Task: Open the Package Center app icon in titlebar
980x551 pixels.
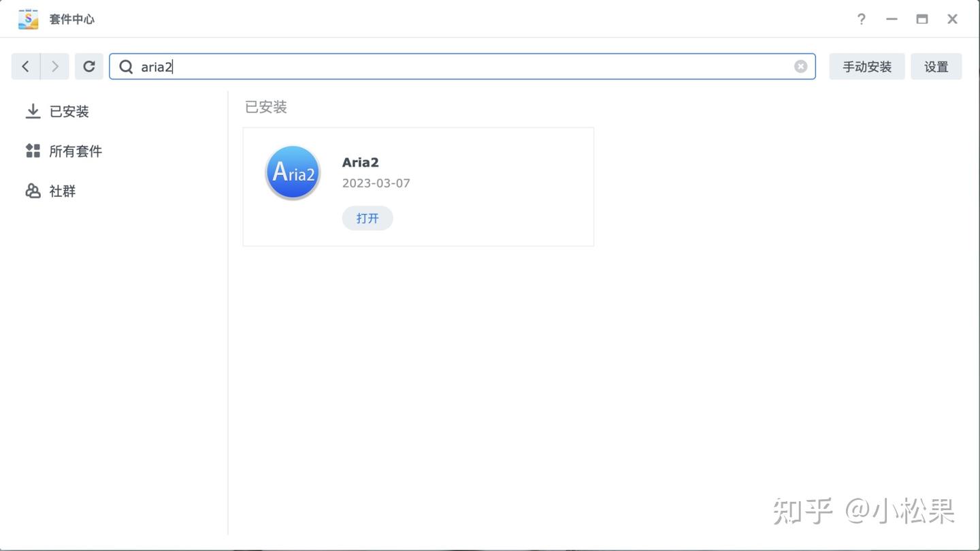Action: click(28, 18)
